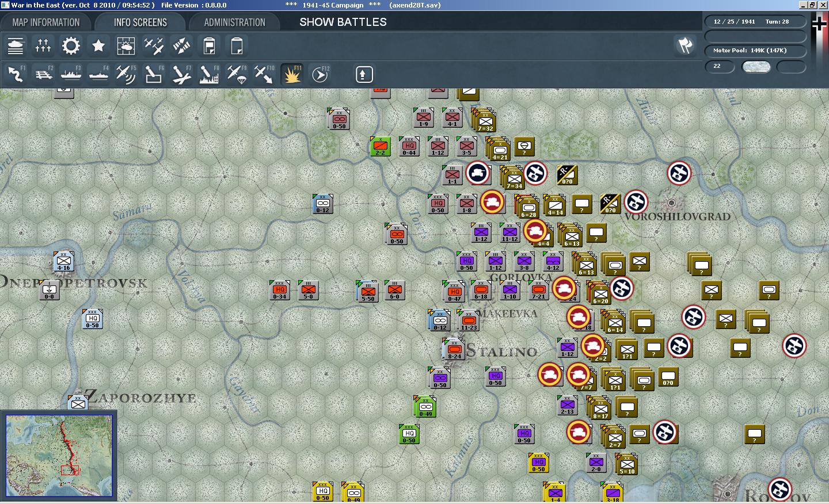Image resolution: width=829 pixels, height=504 pixels.
Task: Open the victory star screen icon
Action: (x=98, y=45)
